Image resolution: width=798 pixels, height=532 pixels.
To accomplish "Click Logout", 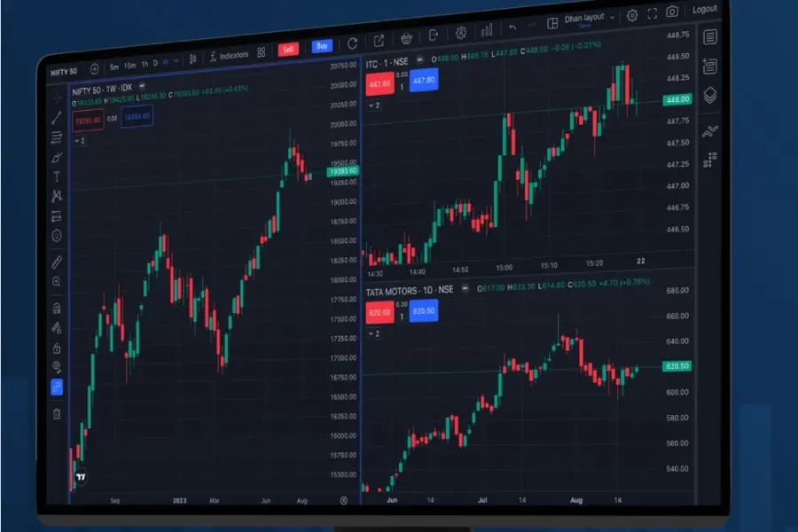I will [x=705, y=9].
